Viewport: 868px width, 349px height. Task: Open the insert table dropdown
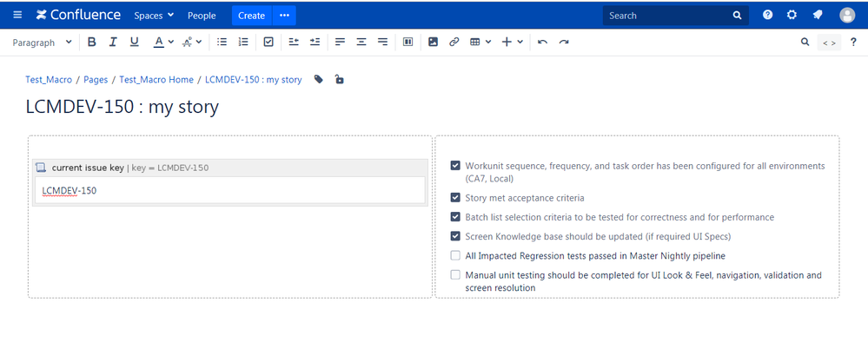pyautogui.click(x=480, y=42)
